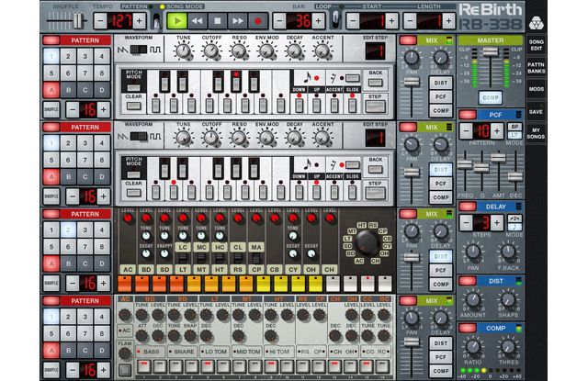
Task: Flip the first synth's Waveform switch
Action: (139, 50)
